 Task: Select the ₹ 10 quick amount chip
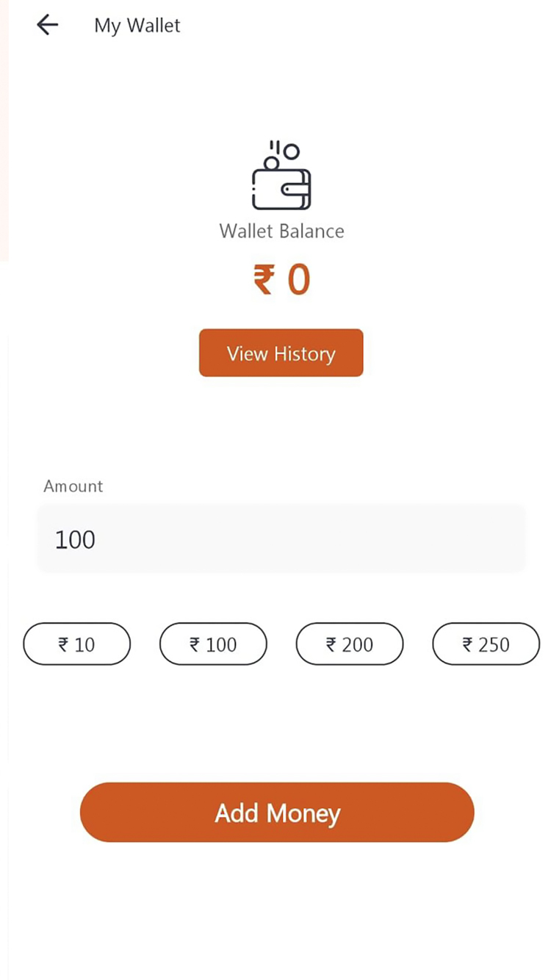coord(76,644)
